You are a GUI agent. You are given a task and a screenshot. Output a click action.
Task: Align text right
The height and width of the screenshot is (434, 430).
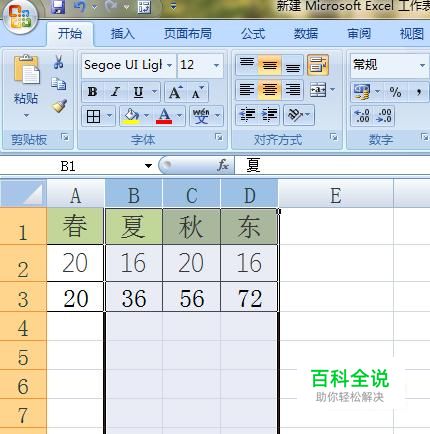pos(292,89)
